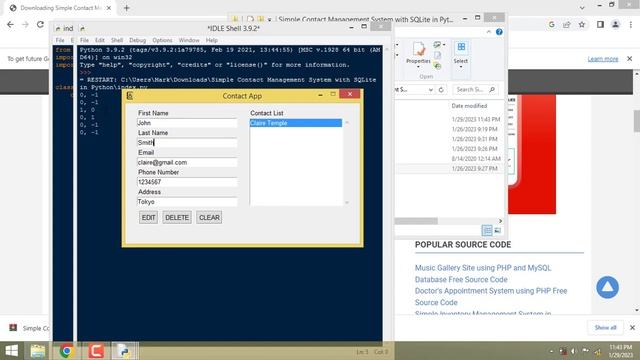Click Chrome's forward navigation arrow
This screenshot has height=360, width=640.
(x=25, y=24)
